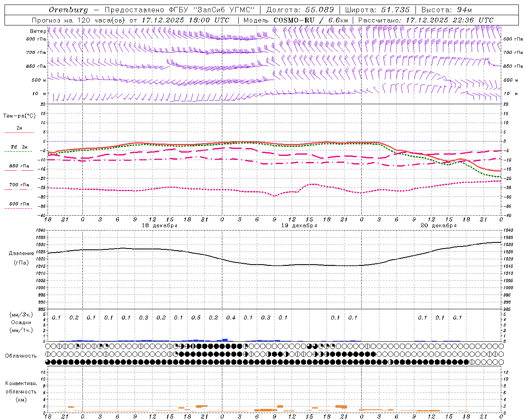Click the "Тем-ра(°C)" temperature label
525x420 pixels.
tap(19, 116)
